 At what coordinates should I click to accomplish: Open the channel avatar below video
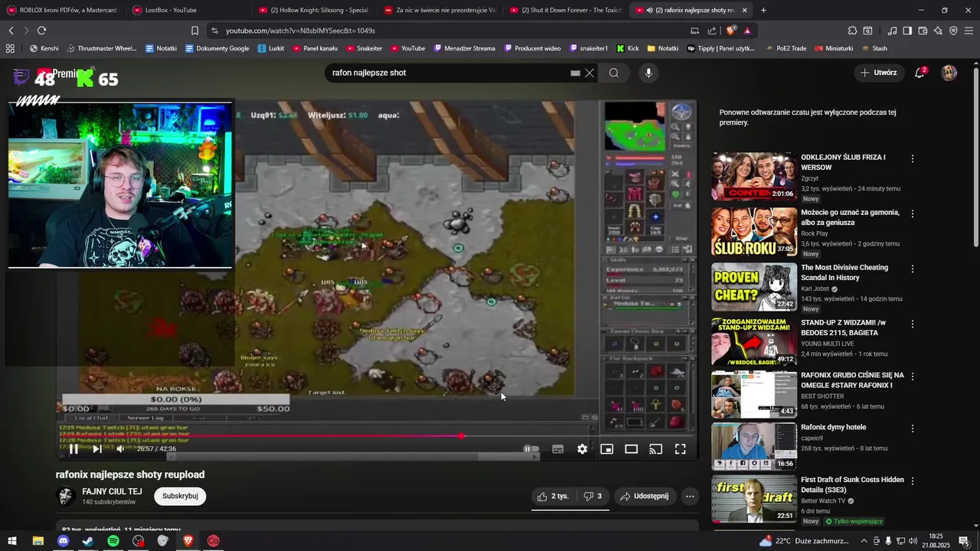[x=66, y=496]
